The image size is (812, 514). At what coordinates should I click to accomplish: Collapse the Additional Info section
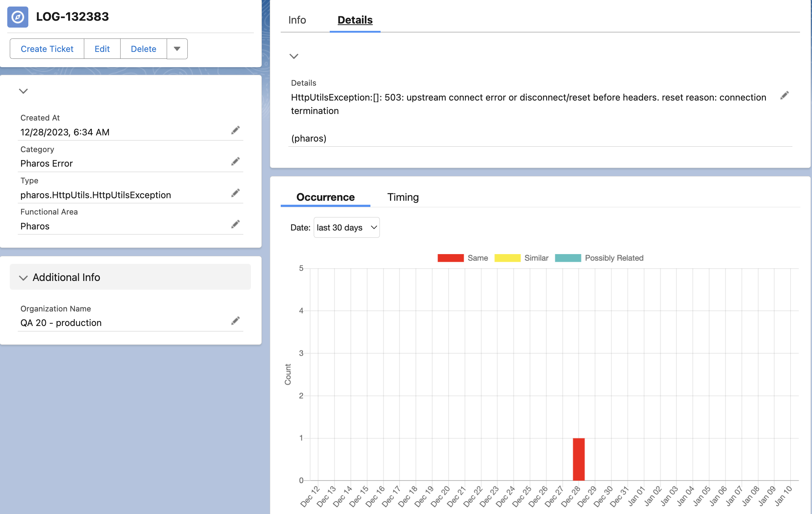point(23,277)
